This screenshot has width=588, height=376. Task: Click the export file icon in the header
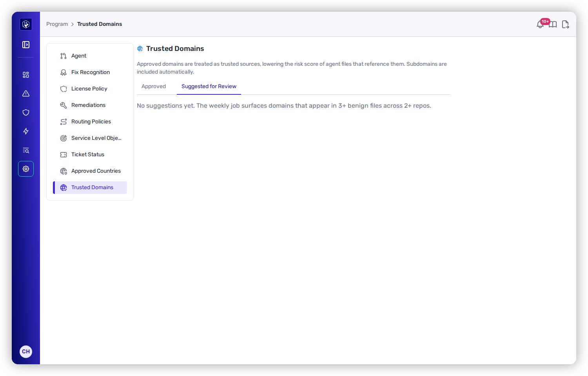[565, 25]
